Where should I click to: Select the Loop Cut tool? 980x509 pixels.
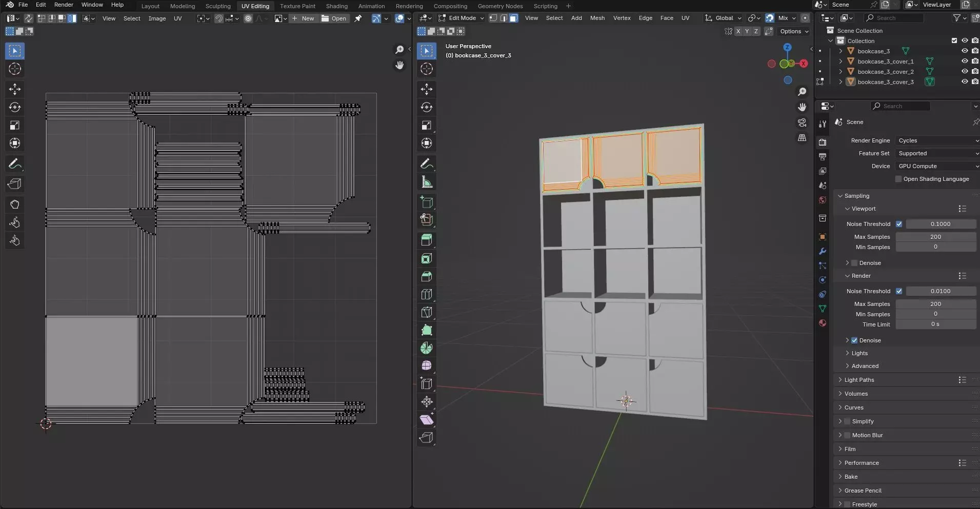point(427,294)
